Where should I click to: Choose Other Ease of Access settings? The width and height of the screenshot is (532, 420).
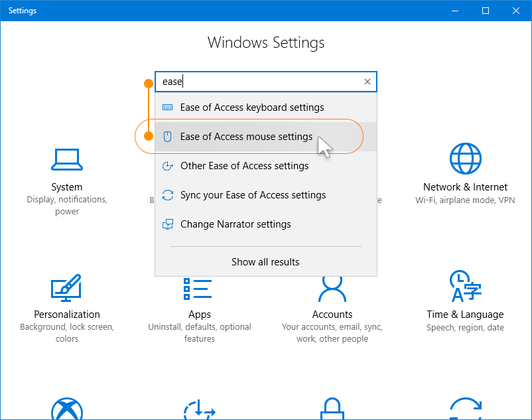coord(244,166)
